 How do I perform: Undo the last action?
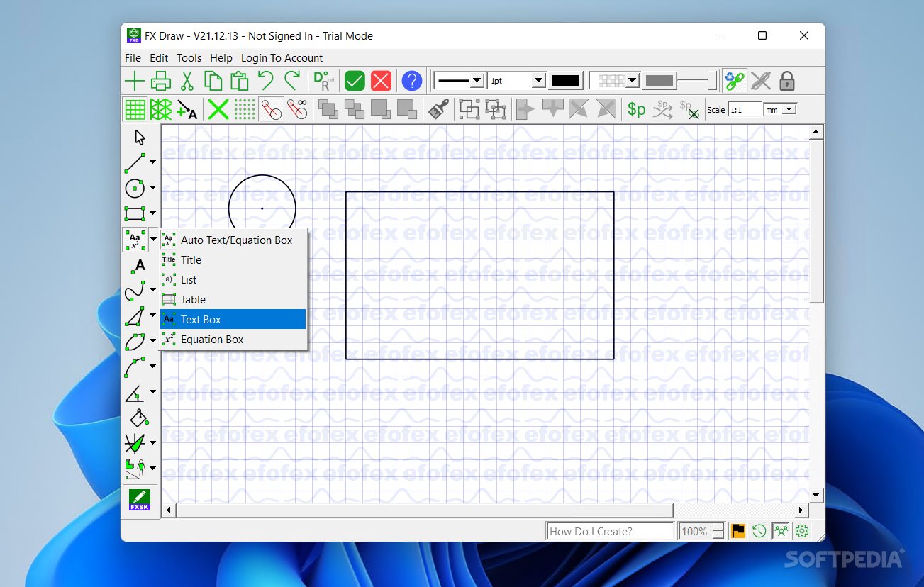click(x=266, y=81)
